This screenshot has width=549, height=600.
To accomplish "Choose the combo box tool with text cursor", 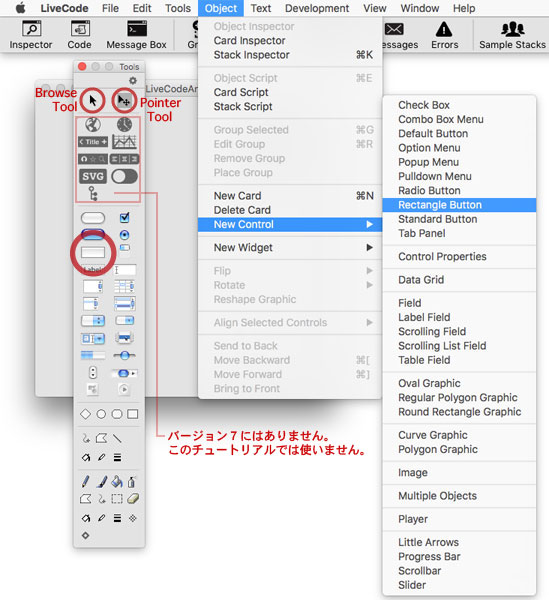I will 93,338.
